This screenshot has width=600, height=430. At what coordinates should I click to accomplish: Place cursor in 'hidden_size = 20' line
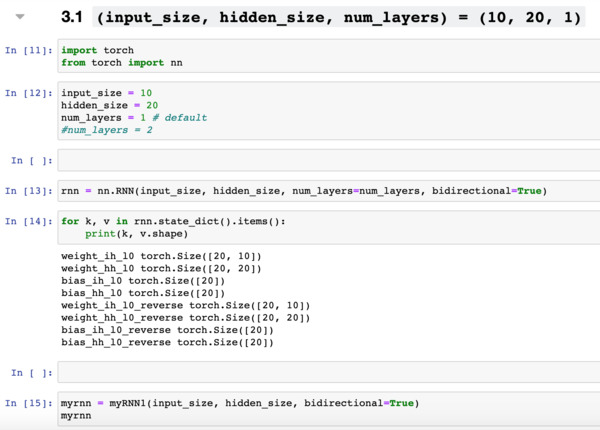(x=109, y=105)
